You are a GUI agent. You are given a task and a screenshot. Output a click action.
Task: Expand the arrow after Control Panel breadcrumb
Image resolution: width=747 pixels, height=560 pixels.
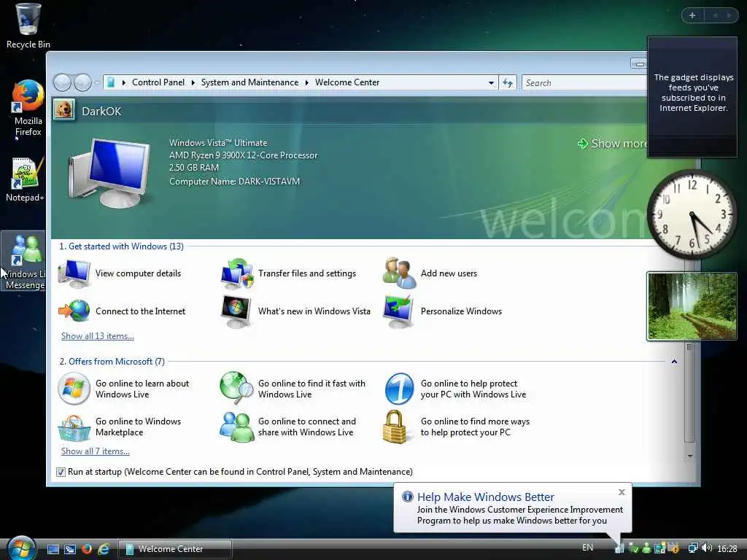193,82
